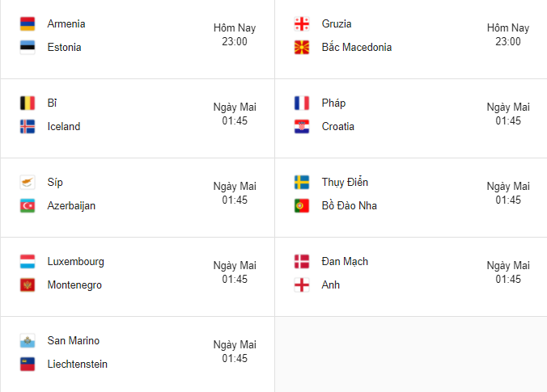547x392 pixels.
Task: Select the Croatia flag icon
Action: [302, 126]
